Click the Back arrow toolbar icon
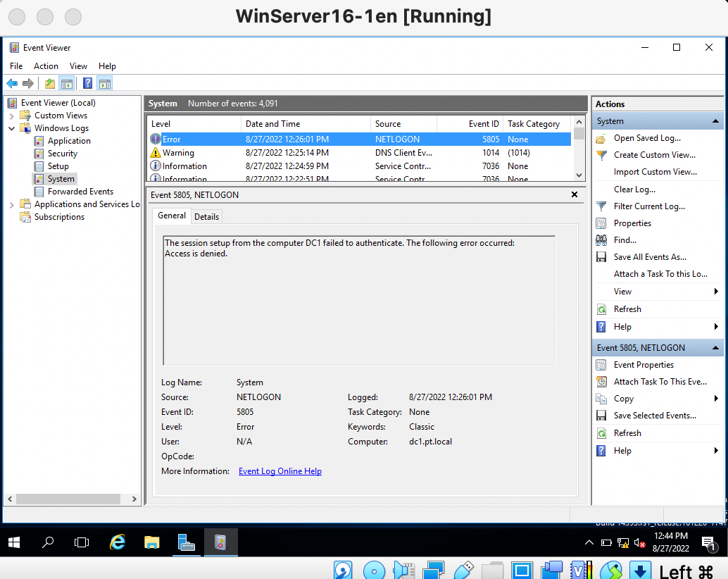 [12, 84]
